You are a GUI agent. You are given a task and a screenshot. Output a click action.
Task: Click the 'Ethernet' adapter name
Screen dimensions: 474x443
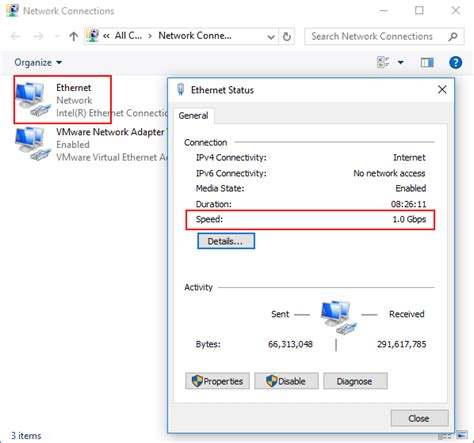(x=73, y=88)
